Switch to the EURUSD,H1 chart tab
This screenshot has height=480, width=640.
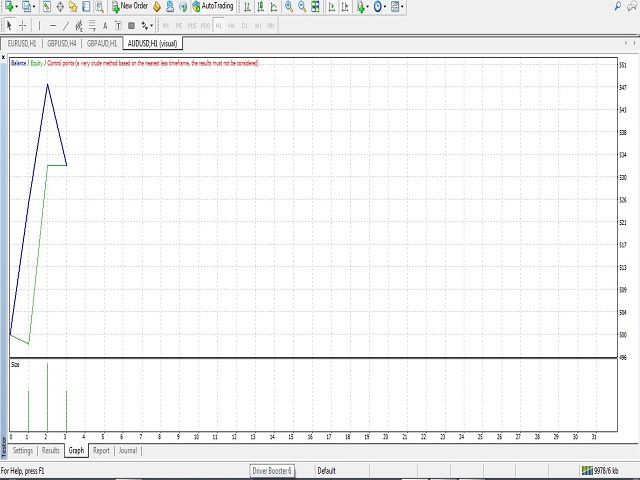click(21, 43)
